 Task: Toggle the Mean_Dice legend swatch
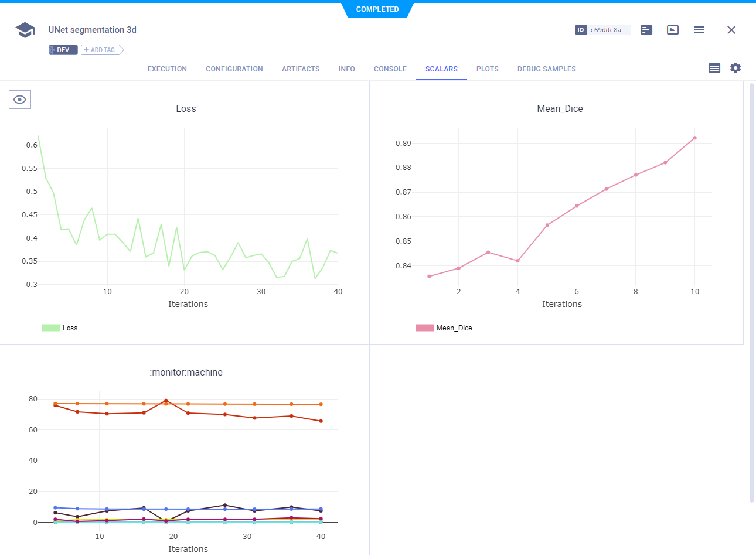tap(425, 328)
